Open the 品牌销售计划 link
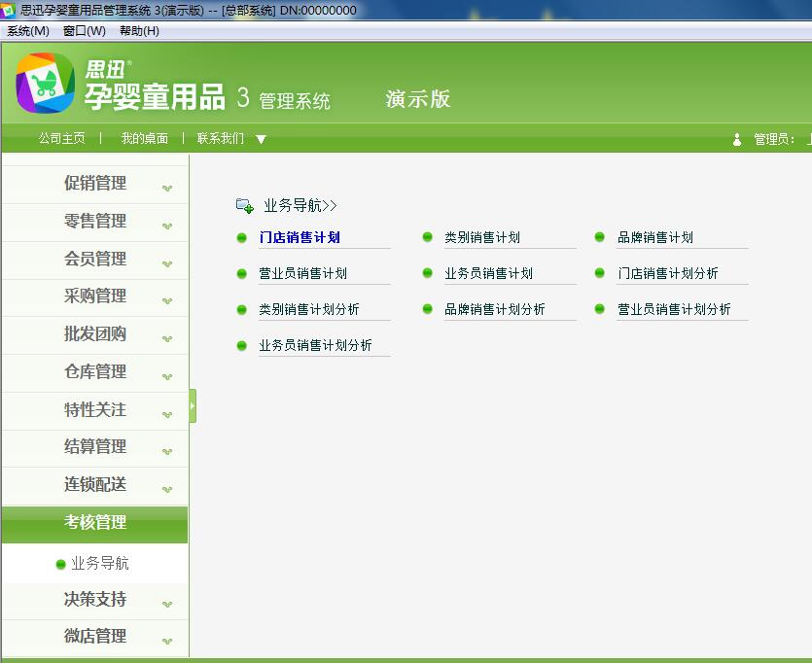The width and height of the screenshot is (812, 663). pos(655,237)
